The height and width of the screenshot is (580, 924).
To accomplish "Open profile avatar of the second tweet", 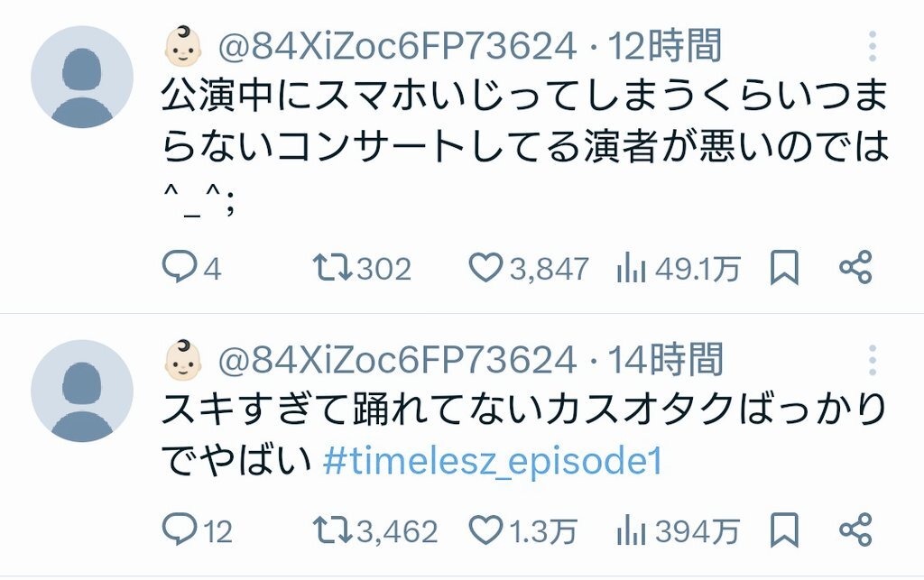I will 82,391.
